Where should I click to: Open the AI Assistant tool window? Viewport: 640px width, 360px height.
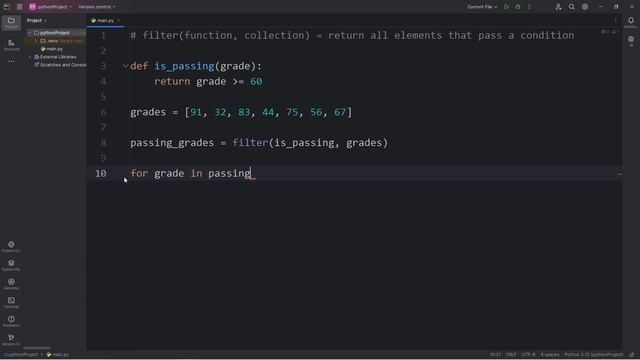631,41
